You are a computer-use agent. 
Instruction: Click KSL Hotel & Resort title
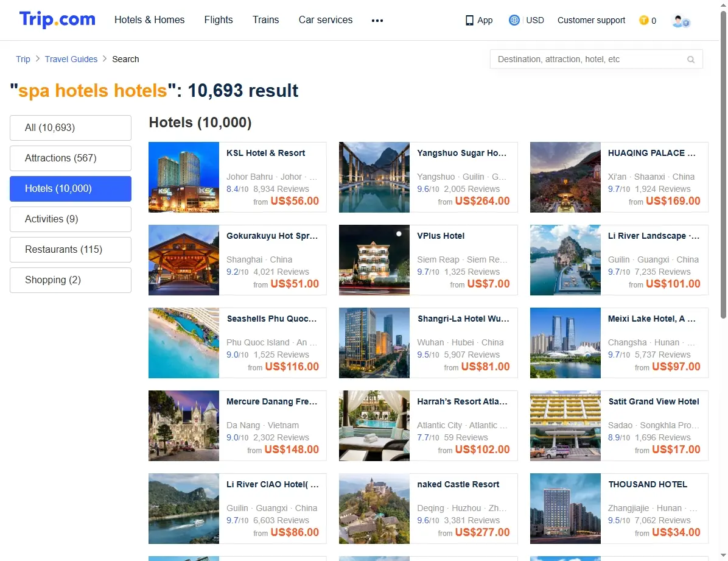265,153
